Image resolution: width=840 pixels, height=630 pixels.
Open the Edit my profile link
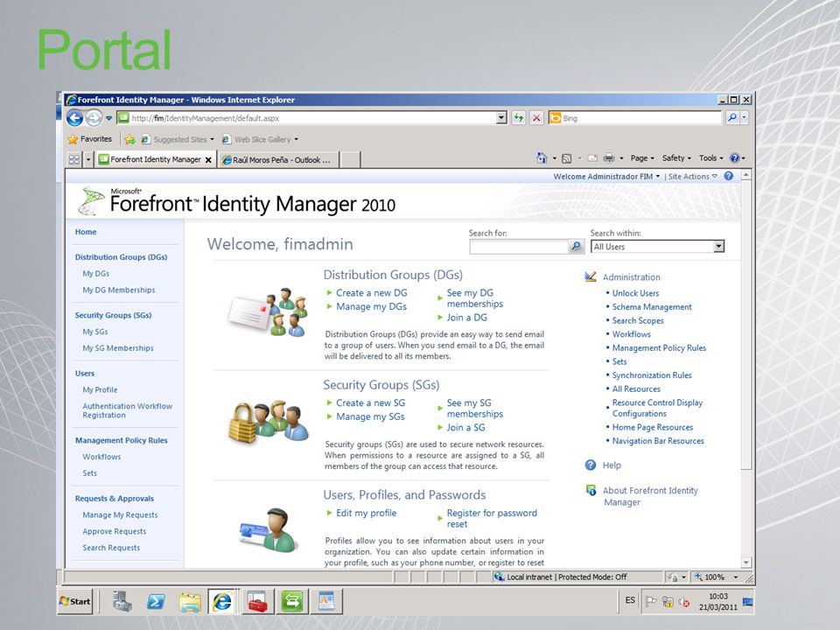coord(367,514)
